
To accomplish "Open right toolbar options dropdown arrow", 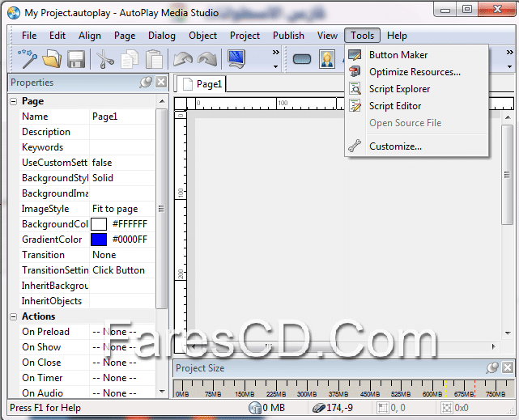I will 510,67.
